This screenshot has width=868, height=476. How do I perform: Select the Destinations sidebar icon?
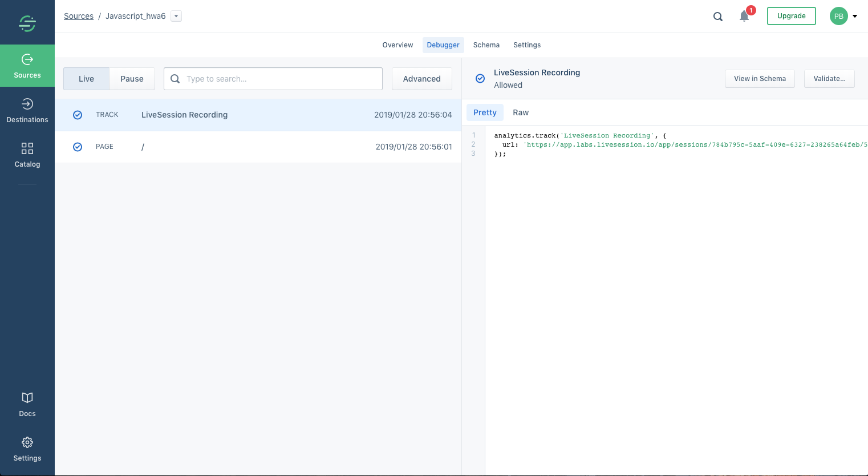click(x=27, y=110)
